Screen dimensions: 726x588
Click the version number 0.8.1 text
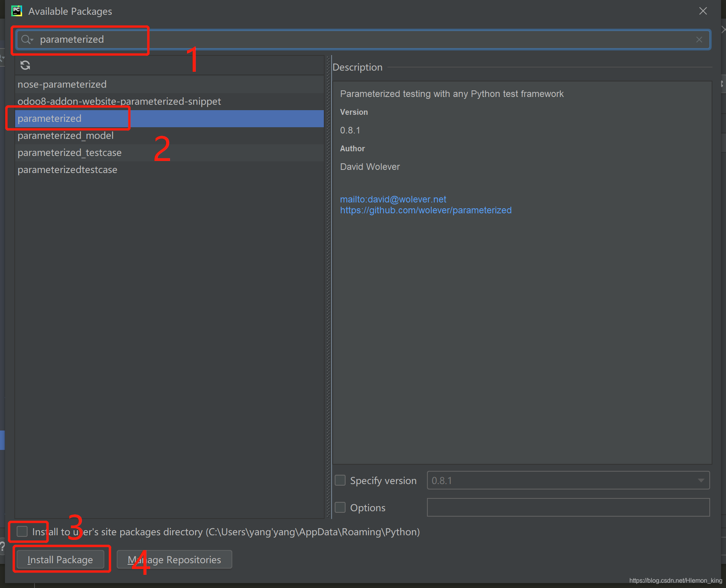click(x=350, y=130)
